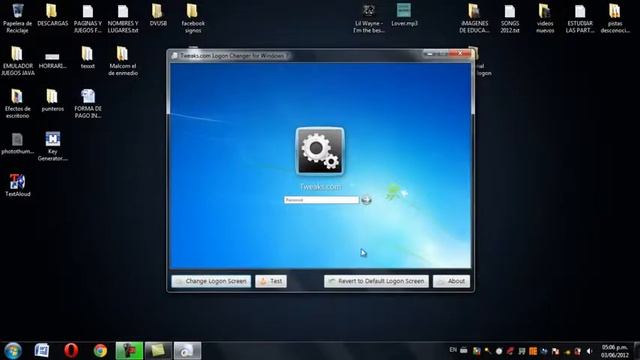Select the texxt folder icon
Image resolution: width=640 pixels, height=360 pixels.
click(x=87, y=58)
